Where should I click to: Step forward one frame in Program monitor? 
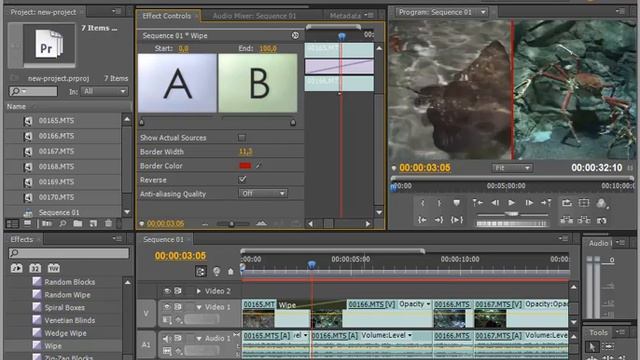tap(529, 202)
